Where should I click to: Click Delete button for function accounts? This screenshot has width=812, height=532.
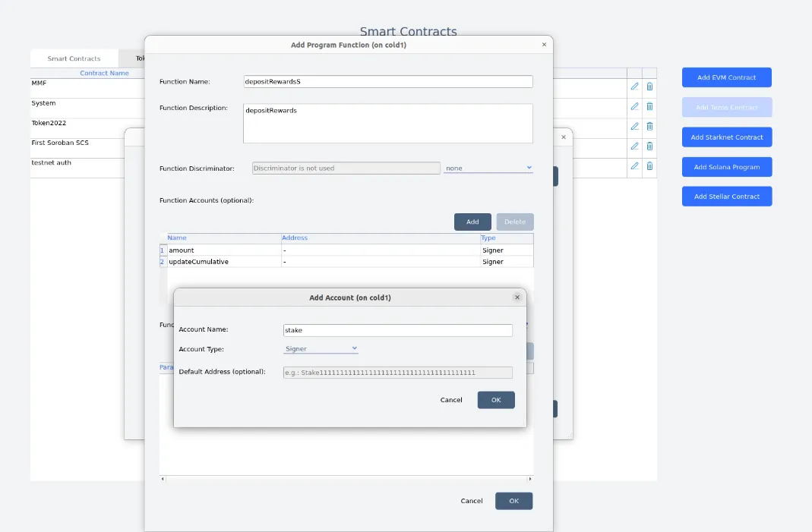point(515,222)
